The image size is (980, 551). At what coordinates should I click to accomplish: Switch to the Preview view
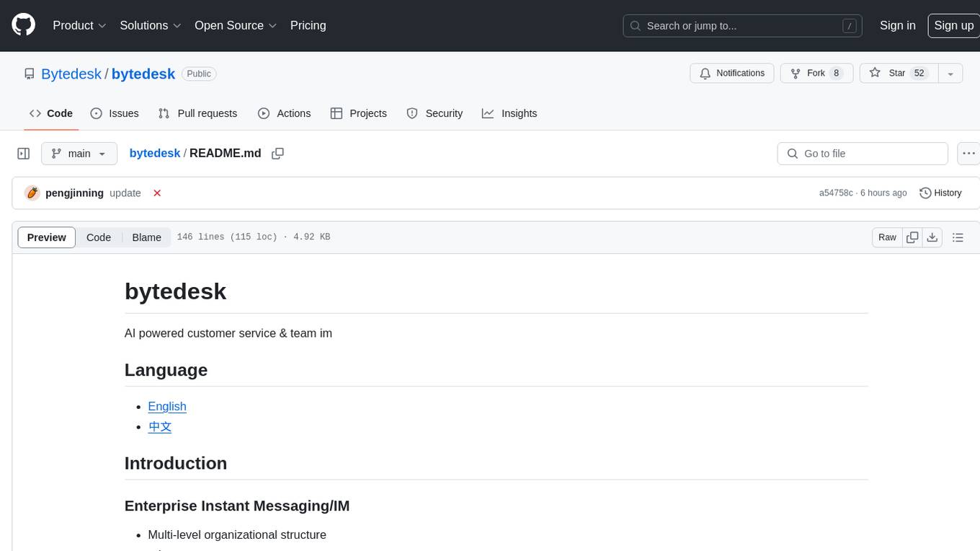click(47, 237)
